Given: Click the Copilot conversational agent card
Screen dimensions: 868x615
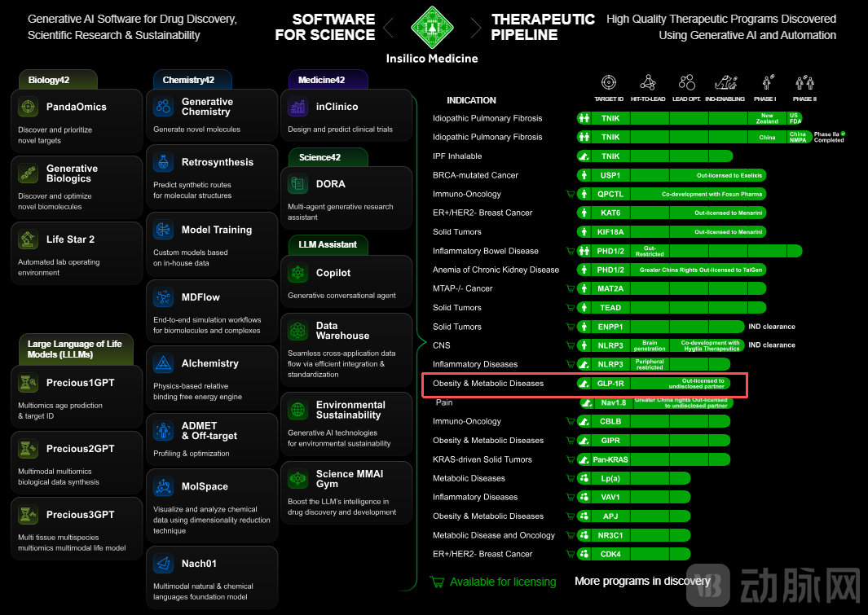Looking at the screenshot, I should pyautogui.click(x=346, y=282).
